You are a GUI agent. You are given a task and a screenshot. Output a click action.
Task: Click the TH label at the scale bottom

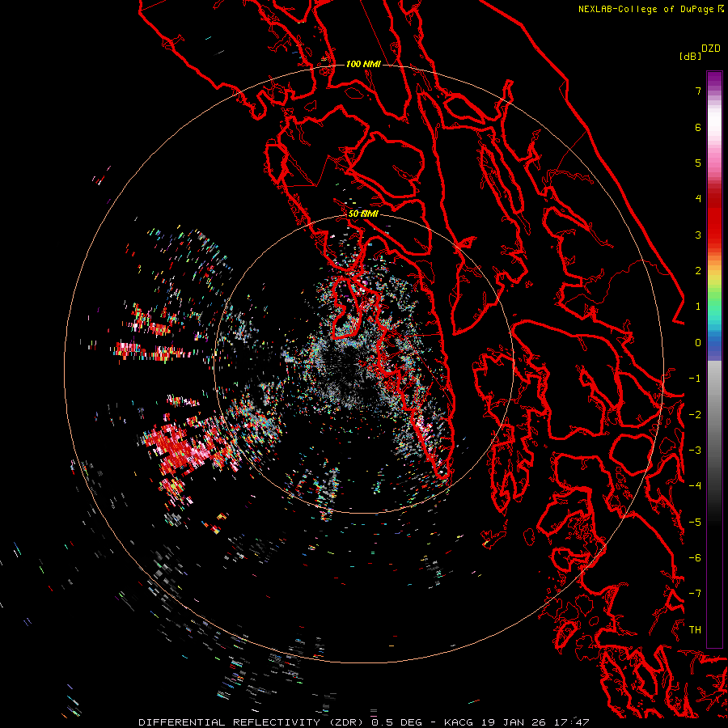pyautogui.click(x=695, y=630)
